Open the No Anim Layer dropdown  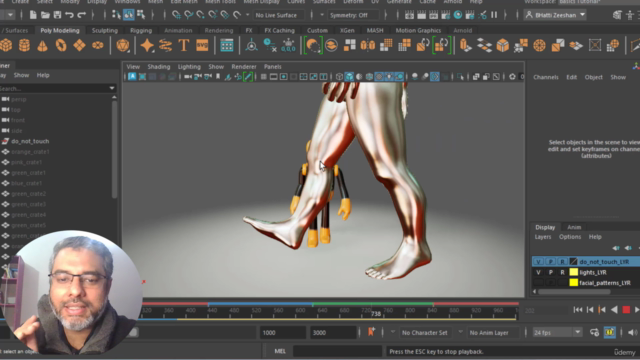493,333
